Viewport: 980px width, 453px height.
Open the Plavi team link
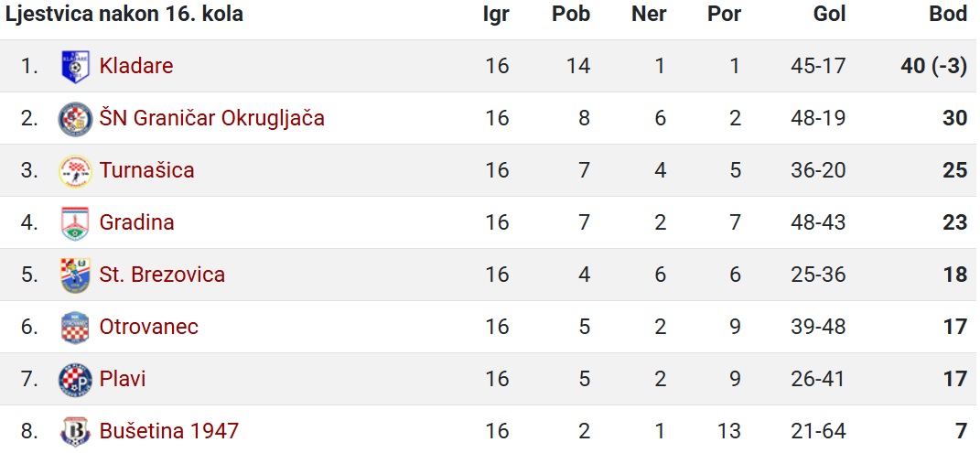coord(123,379)
